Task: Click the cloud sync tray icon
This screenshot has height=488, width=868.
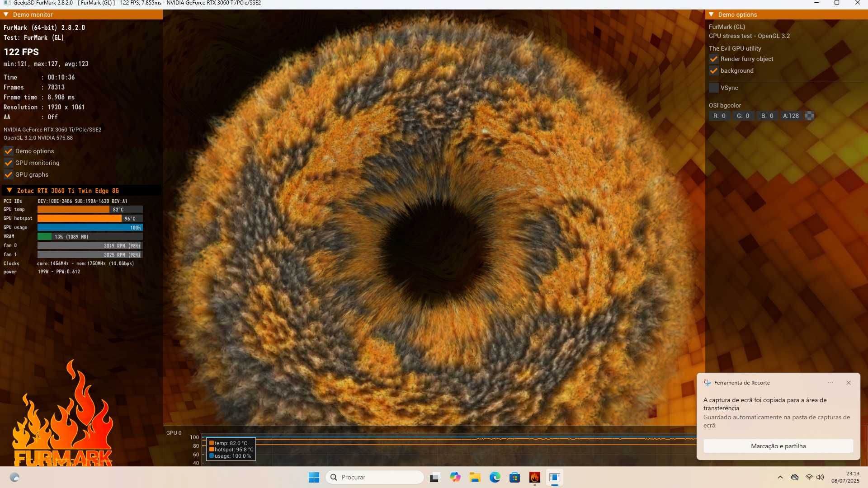Action: [795, 477]
